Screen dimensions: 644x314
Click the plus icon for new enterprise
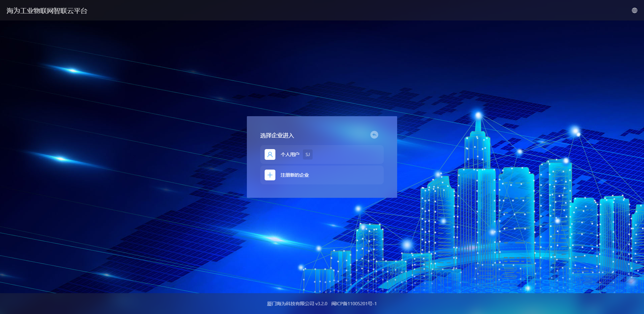point(270,175)
